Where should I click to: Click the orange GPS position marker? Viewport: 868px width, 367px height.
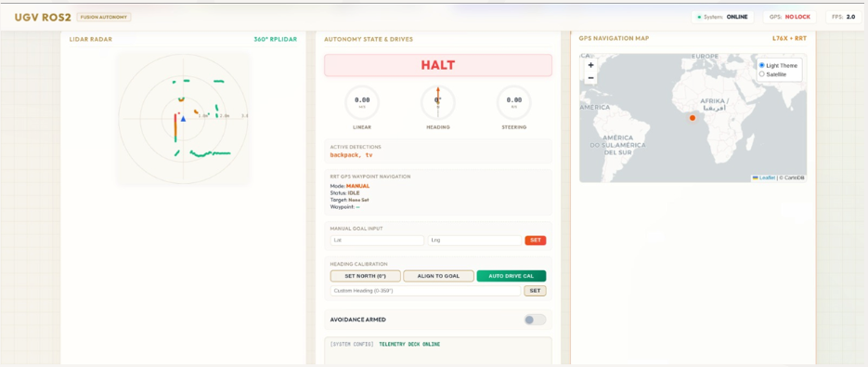692,118
